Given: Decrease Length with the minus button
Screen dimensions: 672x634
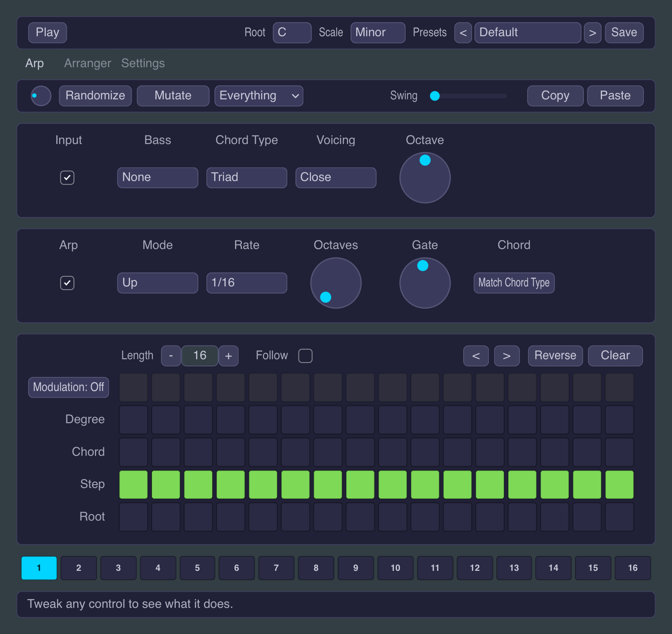Looking at the screenshot, I should (x=171, y=356).
